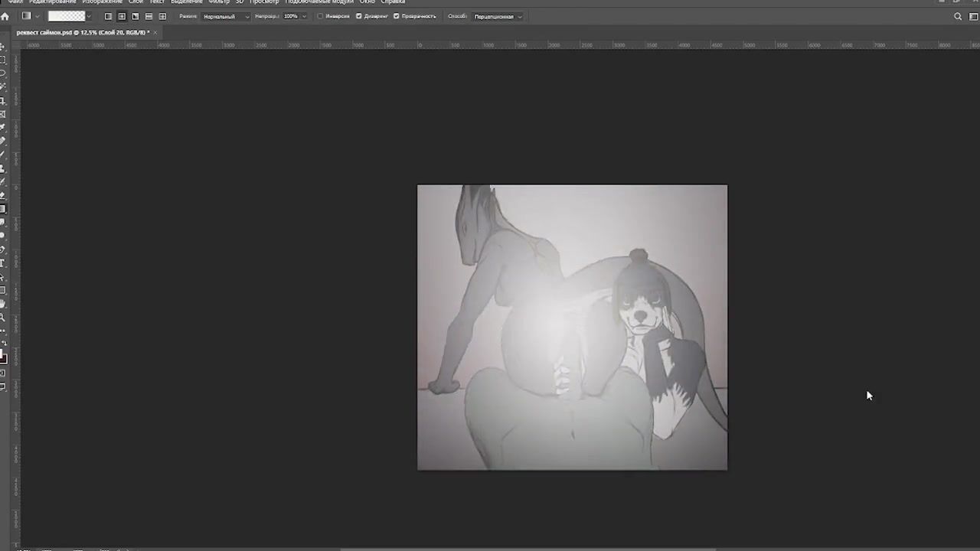Select the Type (T) tool
The height and width of the screenshot is (551, 980).
[x=3, y=262]
